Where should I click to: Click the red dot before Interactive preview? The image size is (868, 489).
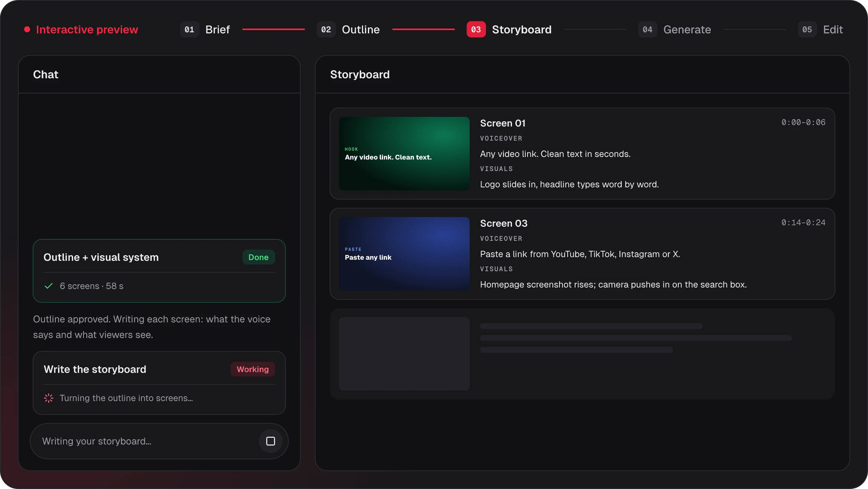coord(27,29)
